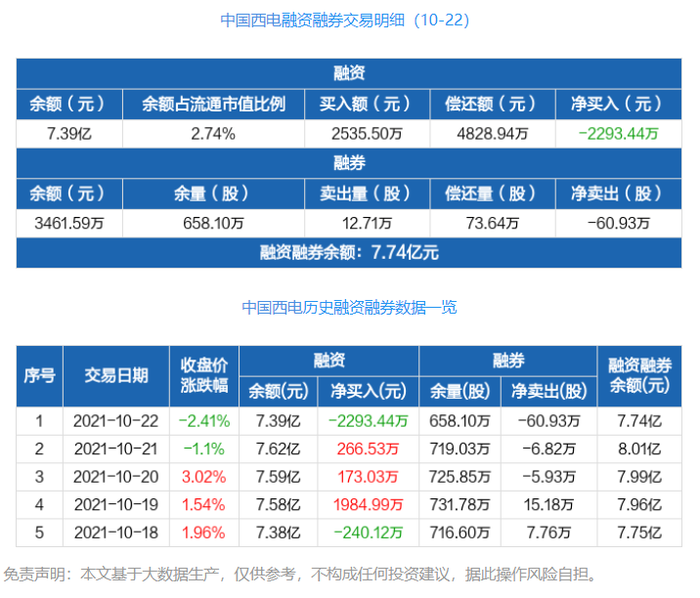The image size is (700, 598).
Task: Click the 净买入(元) header in the history table
Action: coord(369,392)
